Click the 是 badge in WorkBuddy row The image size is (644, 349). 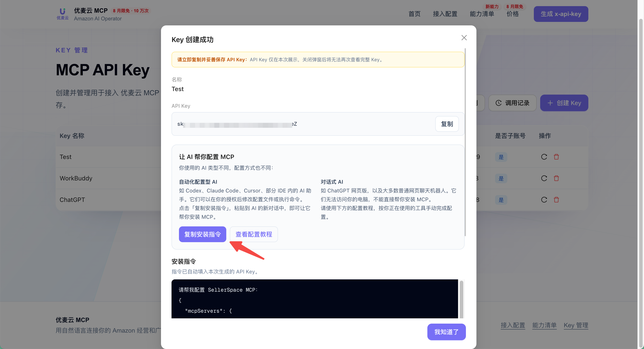click(501, 179)
